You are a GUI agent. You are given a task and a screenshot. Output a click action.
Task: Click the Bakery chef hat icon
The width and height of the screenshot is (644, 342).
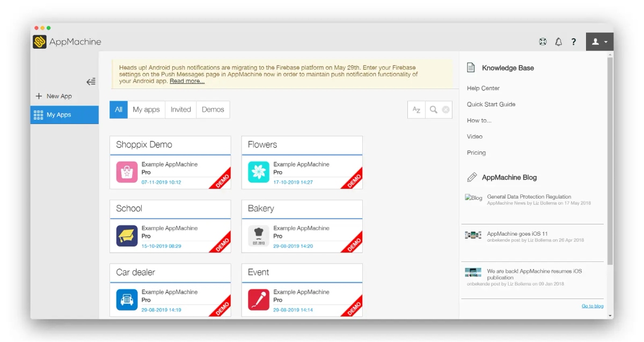tap(259, 236)
